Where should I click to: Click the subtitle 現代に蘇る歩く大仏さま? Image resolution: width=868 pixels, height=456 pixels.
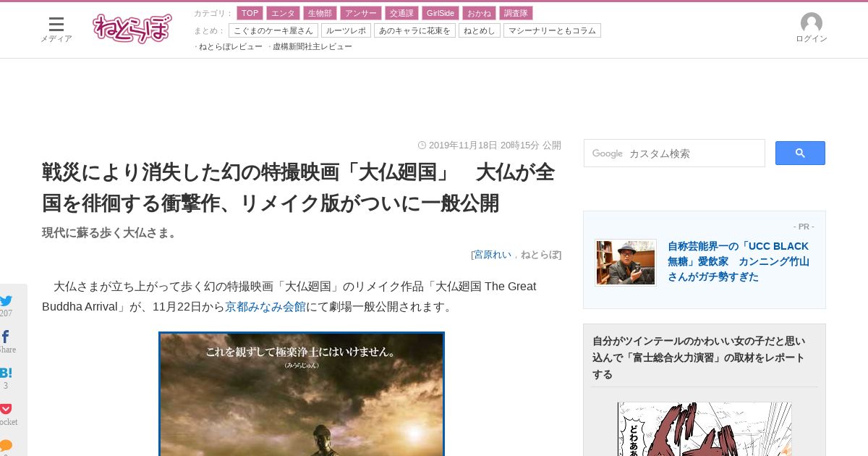[x=111, y=232]
